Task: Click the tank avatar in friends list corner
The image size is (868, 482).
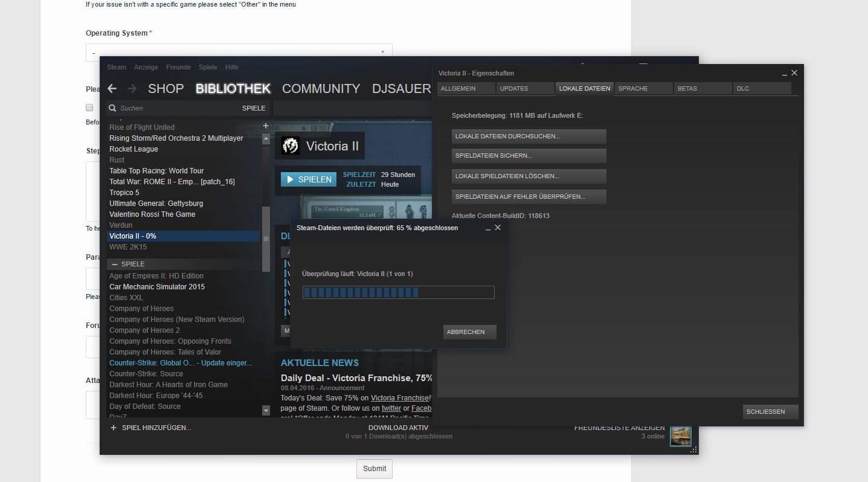Action: (680, 436)
